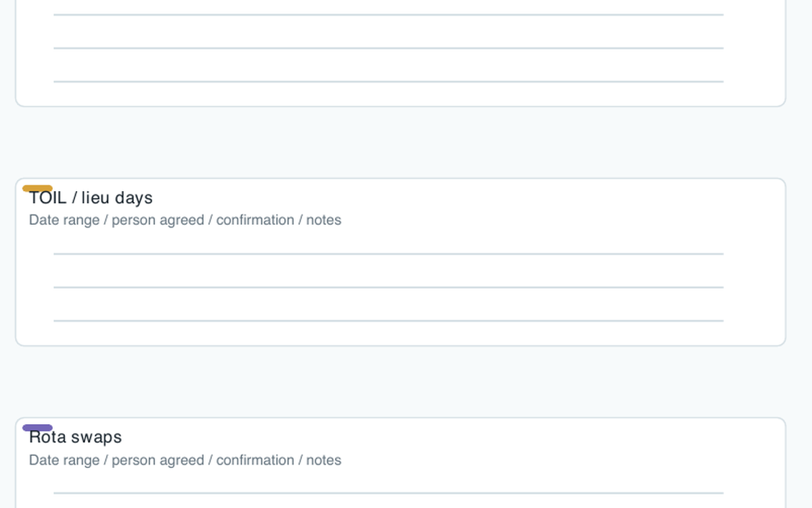Select the TOIL / lieu days heading
Image resolution: width=812 pixels, height=508 pixels.
click(91, 198)
